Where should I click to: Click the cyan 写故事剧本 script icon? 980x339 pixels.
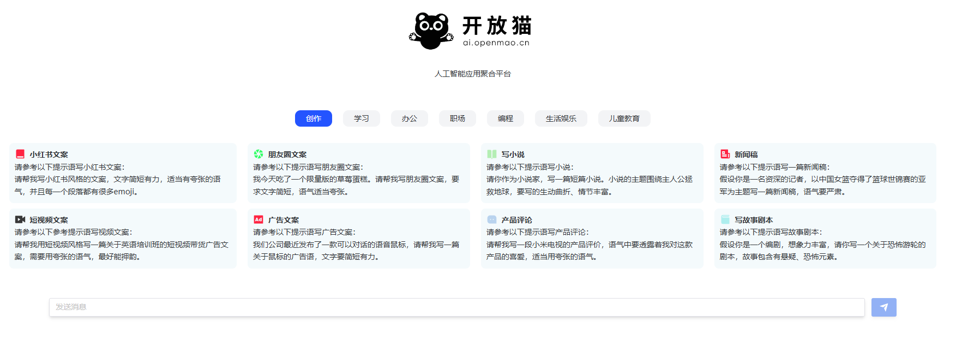[725, 219]
